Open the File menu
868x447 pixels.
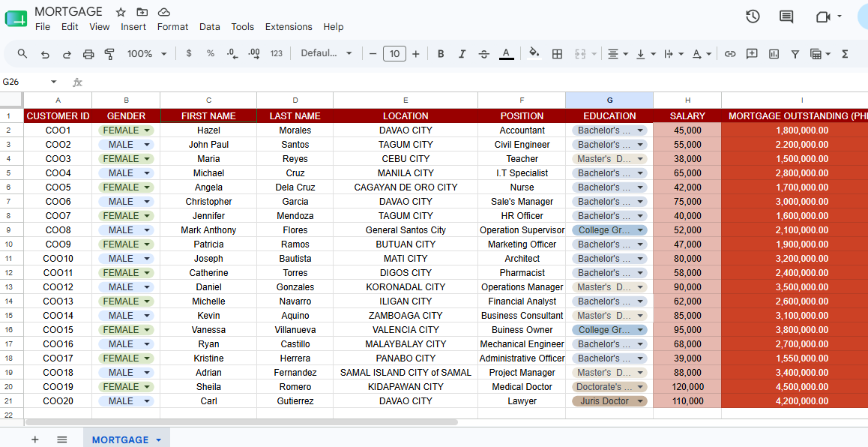point(43,26)
